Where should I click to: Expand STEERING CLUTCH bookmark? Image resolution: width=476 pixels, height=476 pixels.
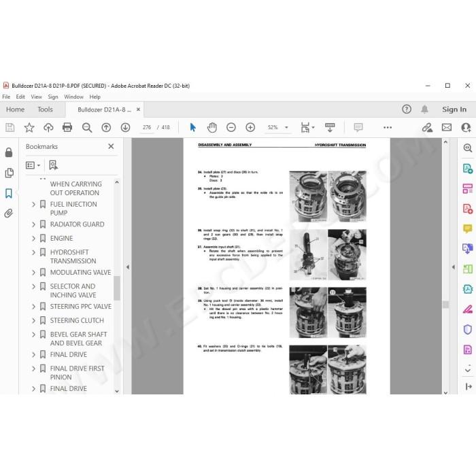[34, 320]
